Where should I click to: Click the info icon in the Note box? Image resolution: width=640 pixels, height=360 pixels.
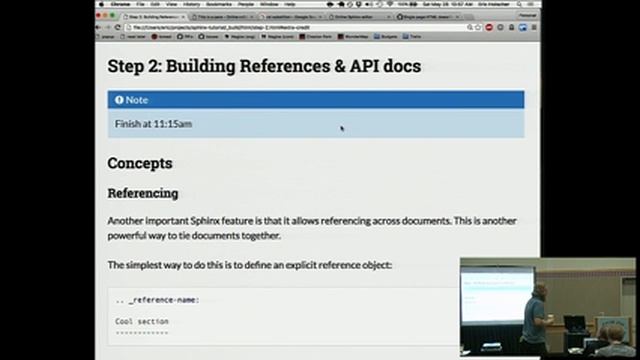tap(119, 100)
